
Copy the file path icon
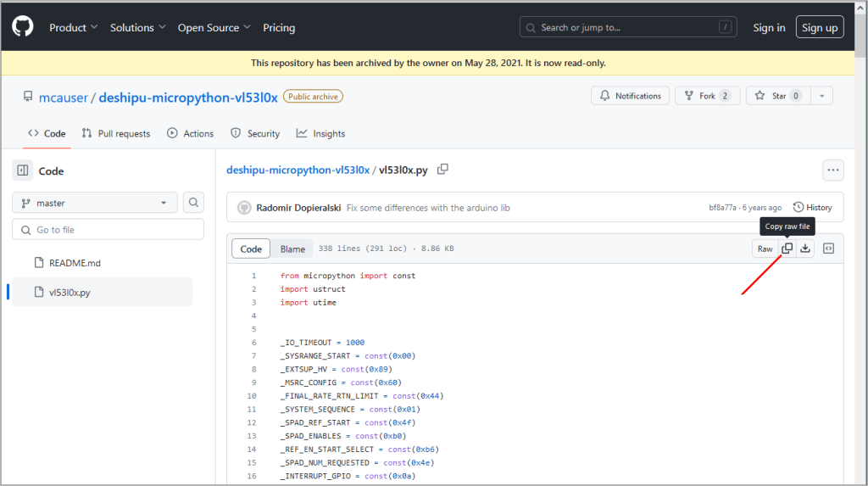442,170
